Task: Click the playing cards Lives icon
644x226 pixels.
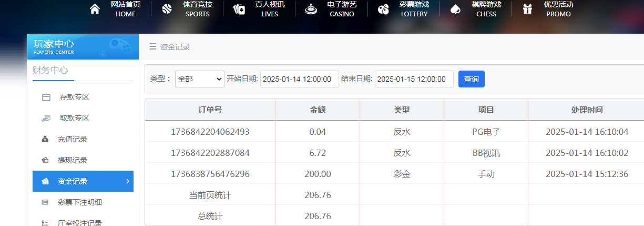Action: coord(239,9)
